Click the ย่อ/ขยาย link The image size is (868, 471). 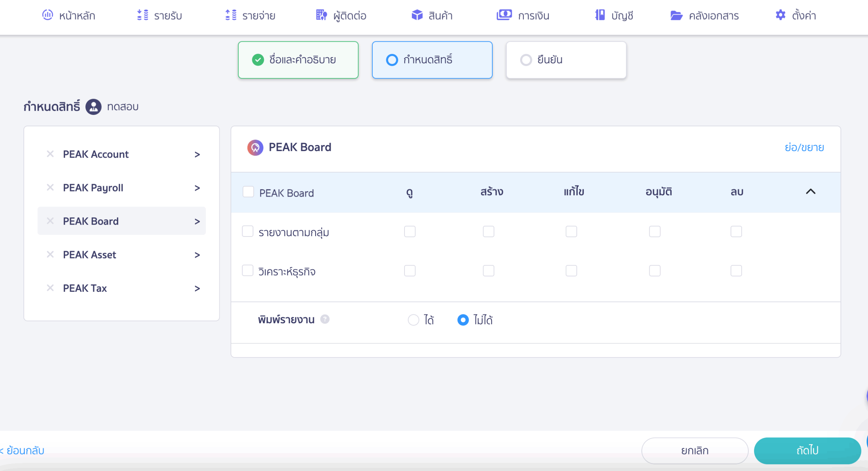click(x=804, y=147)
